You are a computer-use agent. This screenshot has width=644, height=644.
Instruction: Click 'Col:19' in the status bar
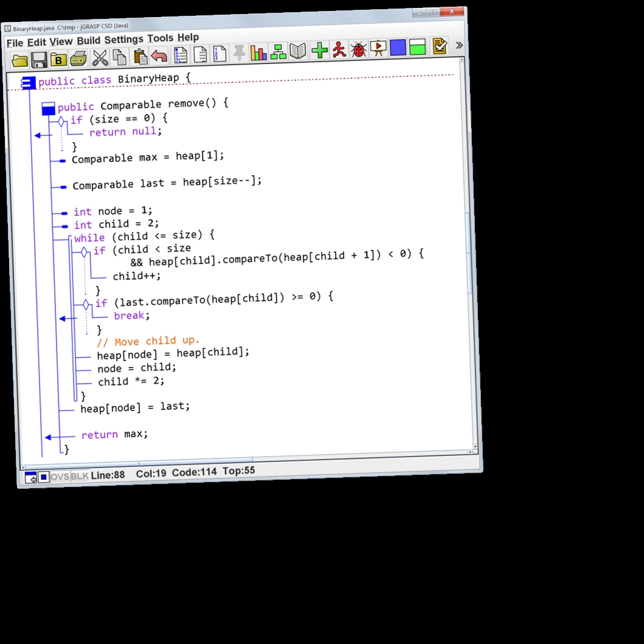[151, 474]
